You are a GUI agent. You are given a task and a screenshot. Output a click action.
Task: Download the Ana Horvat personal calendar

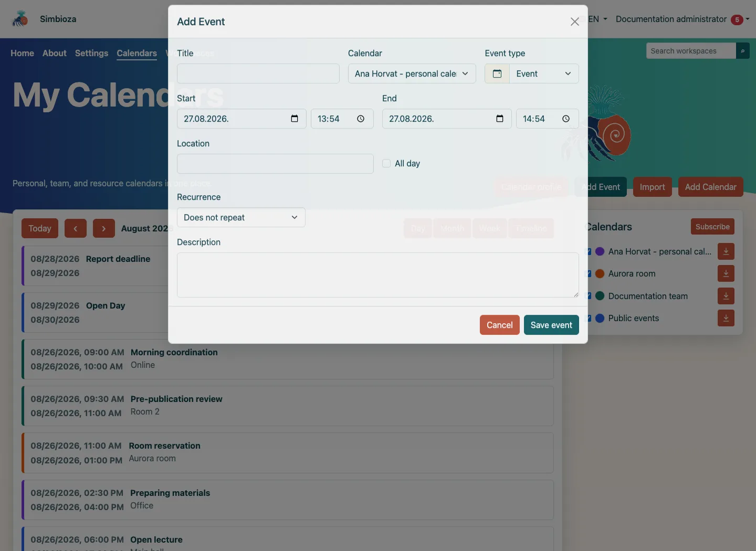click(726, 251)
